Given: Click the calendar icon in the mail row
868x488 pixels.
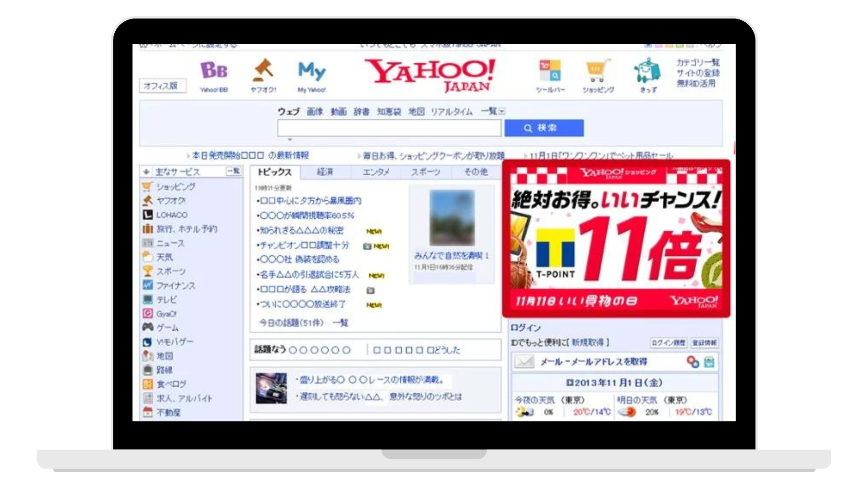Looking at the screenshot, I should [709, 362].
